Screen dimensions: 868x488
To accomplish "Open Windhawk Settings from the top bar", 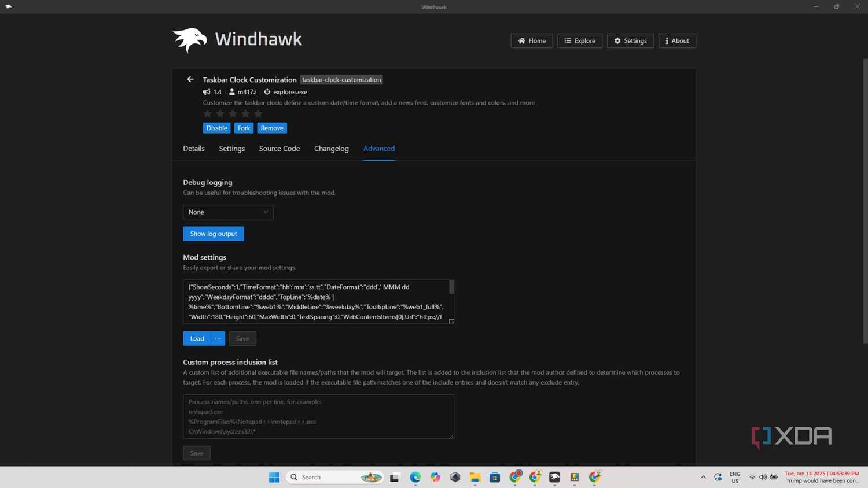I will point(630,40).
